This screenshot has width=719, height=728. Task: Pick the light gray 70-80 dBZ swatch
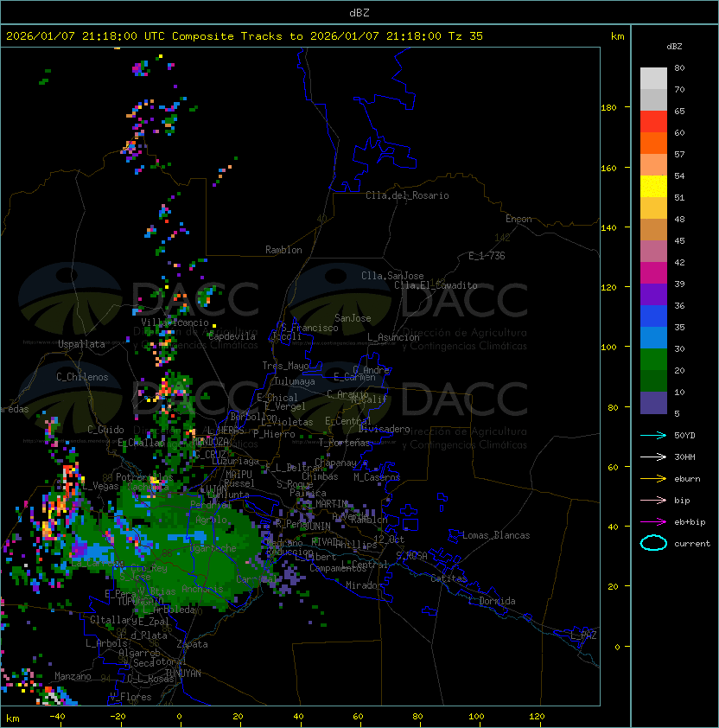point(653,79)
